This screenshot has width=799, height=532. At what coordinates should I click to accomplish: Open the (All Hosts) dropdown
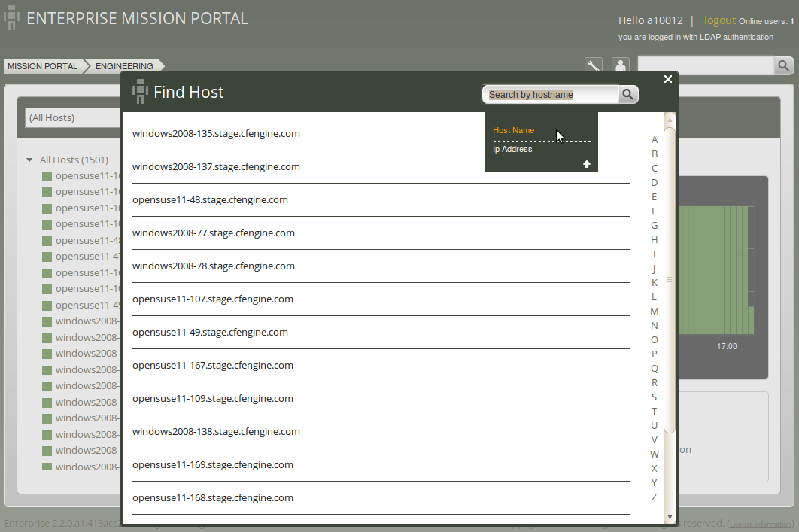(72, 117)
